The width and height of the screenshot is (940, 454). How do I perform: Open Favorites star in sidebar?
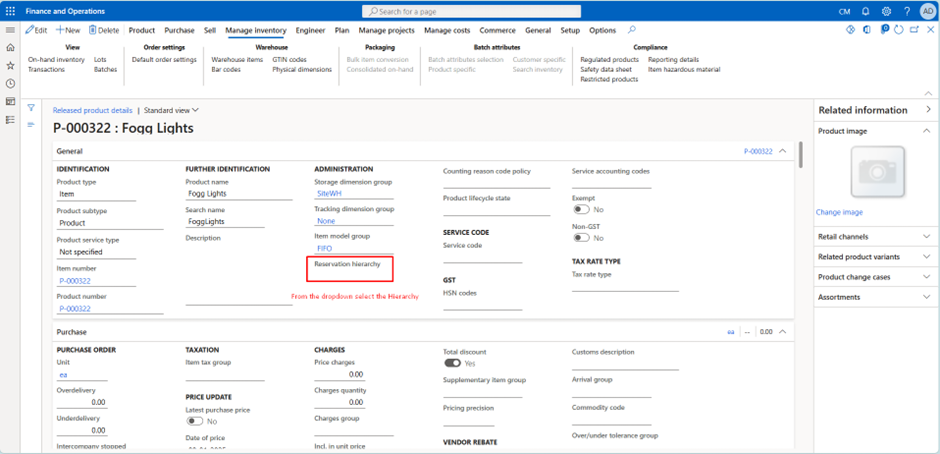coord(10,65)
